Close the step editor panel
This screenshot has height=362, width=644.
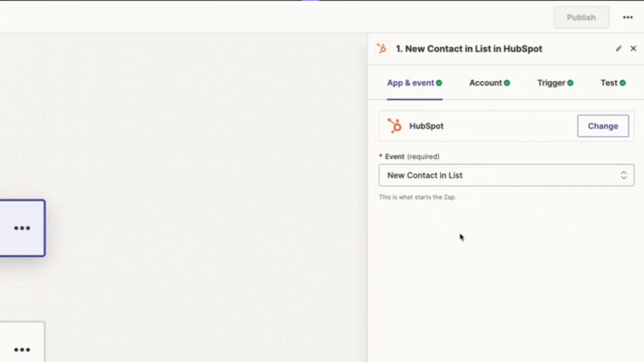(633, 49)
